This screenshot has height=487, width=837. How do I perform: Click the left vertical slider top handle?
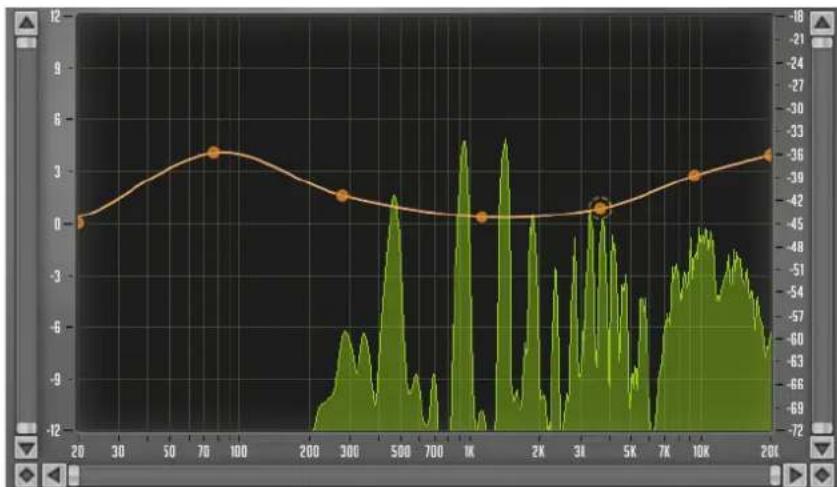point(26,43)
